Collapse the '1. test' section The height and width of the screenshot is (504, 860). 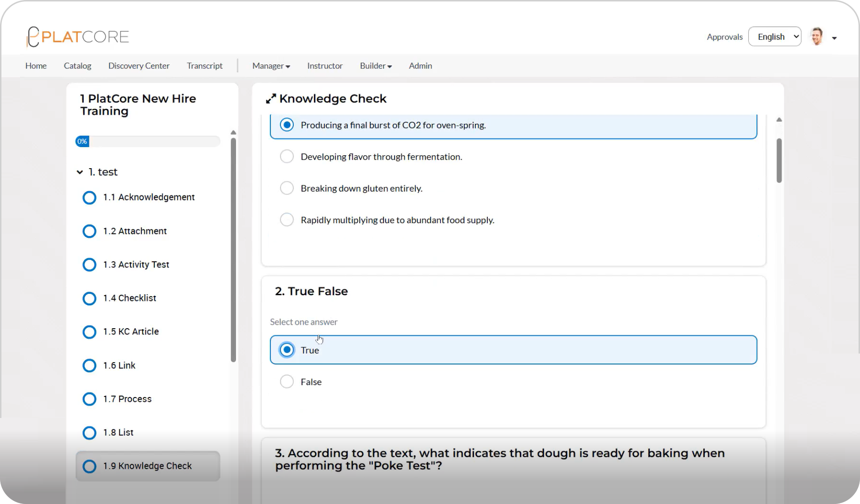[x=80, y=172]
